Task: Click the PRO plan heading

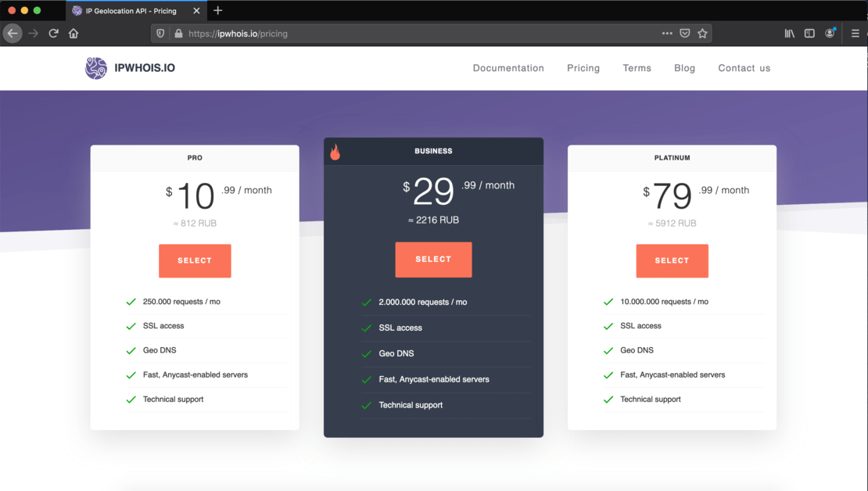Action: pyautogui.click(x=195, y=158)
